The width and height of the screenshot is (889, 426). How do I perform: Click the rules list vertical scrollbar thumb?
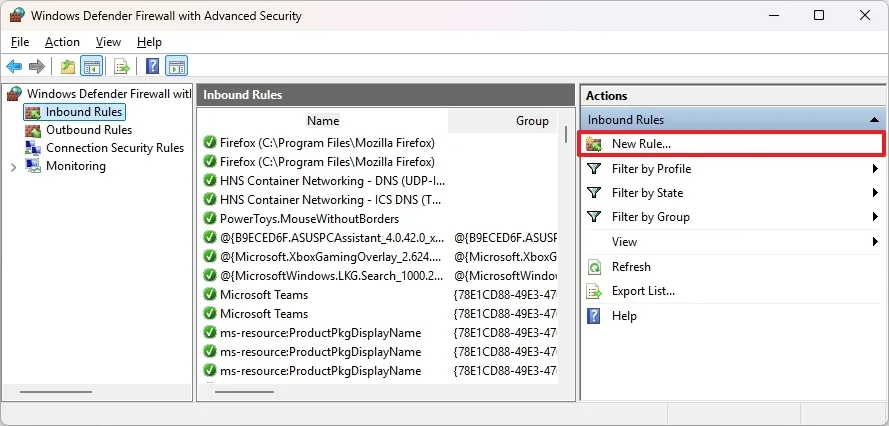tap(565, 134)
